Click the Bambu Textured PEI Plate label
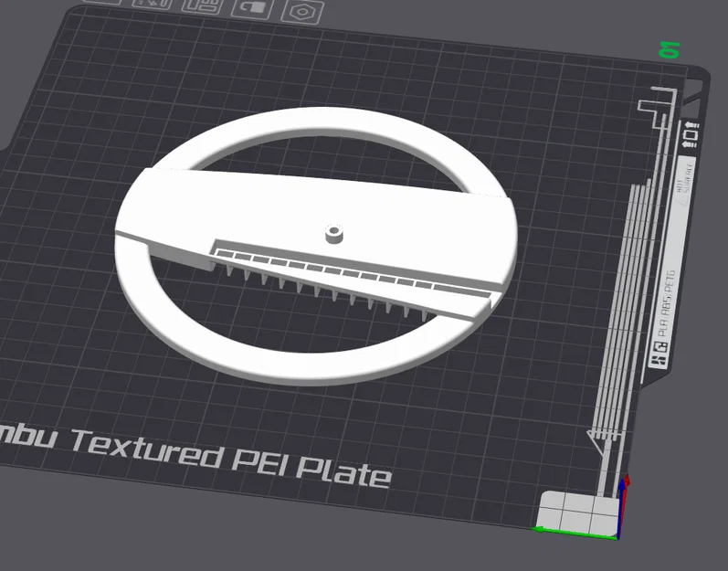Viewport: 728px width, 571px height. (195, 455)
